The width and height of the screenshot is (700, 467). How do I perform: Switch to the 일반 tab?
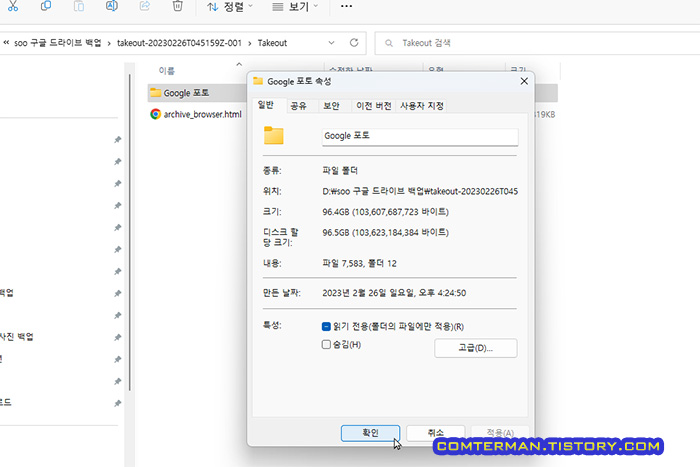click(266, 105)
